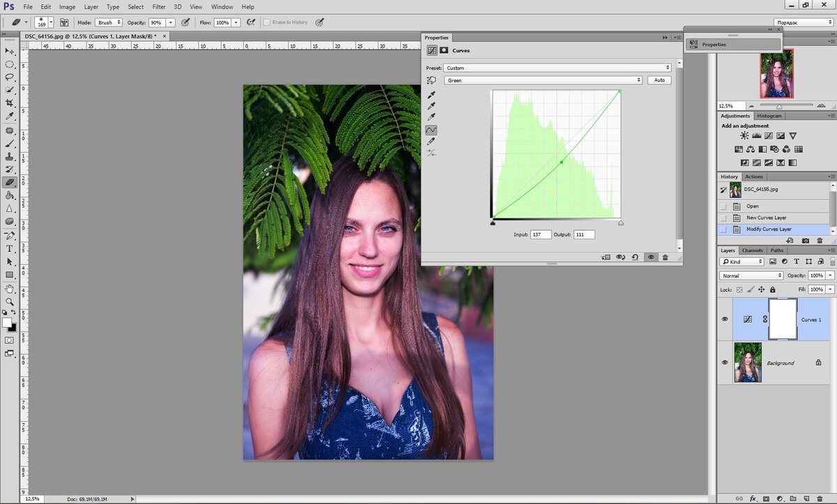Toggle Curves adjustment layer visibility in Properties
The image size is (837, 504).
point(650,257)
